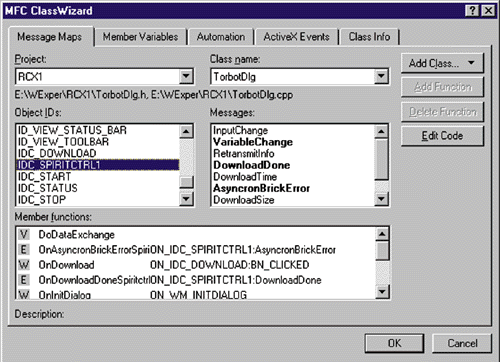Click the help question mark icon in title bar
The width and height of the screenshot is (500, 362).
coord(472,11)
